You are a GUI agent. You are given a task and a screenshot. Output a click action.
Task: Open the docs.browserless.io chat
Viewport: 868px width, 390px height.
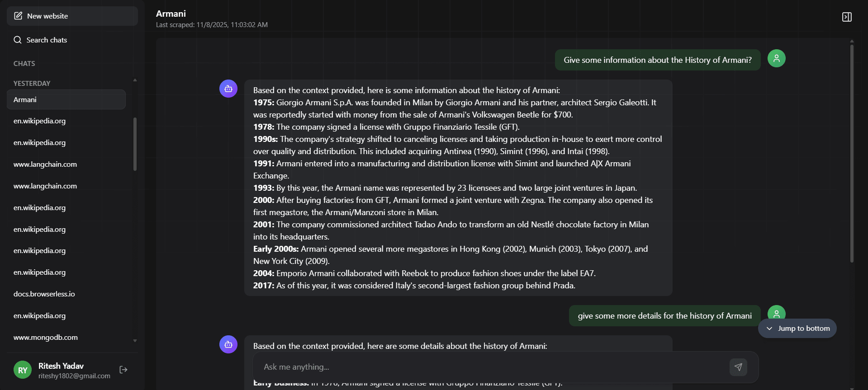(44, 294)
